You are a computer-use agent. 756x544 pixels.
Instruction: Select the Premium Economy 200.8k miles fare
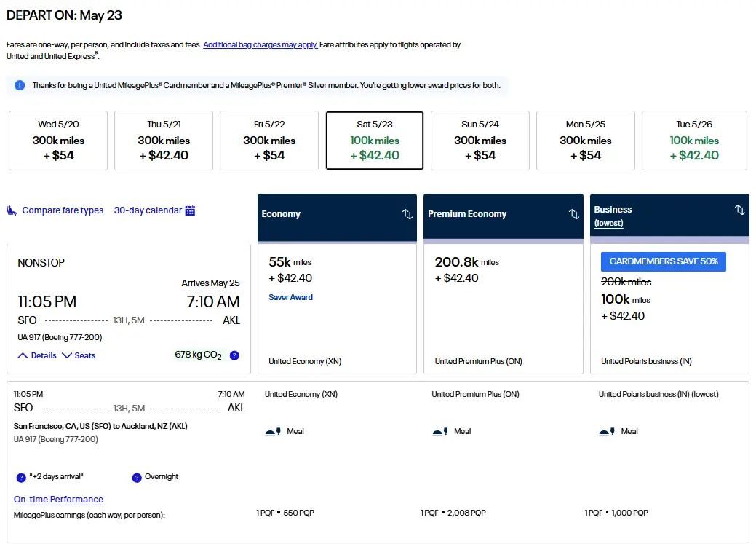click(x=504, y=309)
